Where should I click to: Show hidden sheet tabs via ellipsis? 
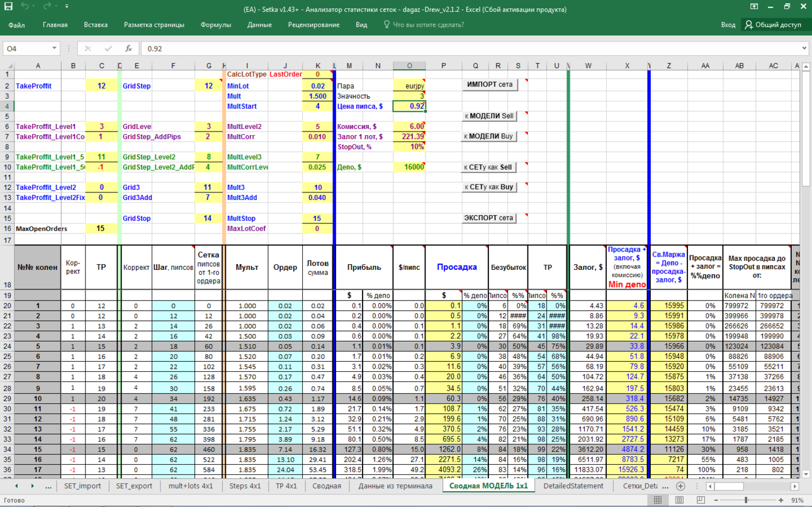click(48, 486)
